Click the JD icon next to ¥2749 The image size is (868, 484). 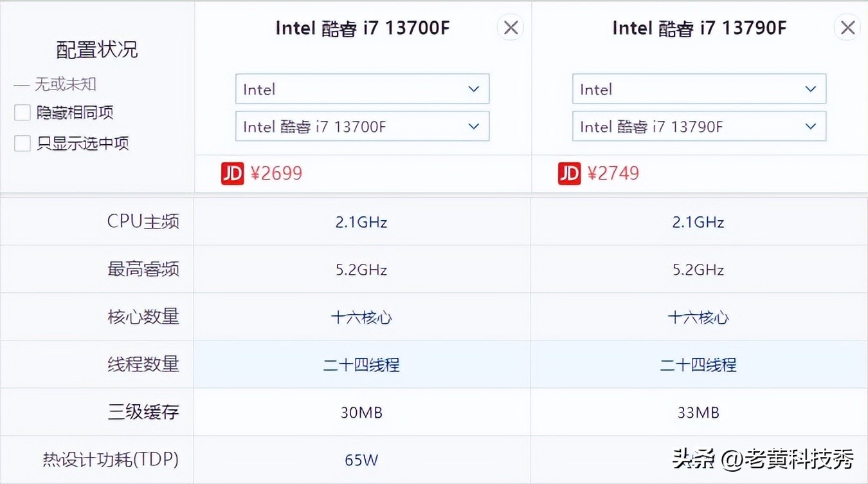coord(569,172)
